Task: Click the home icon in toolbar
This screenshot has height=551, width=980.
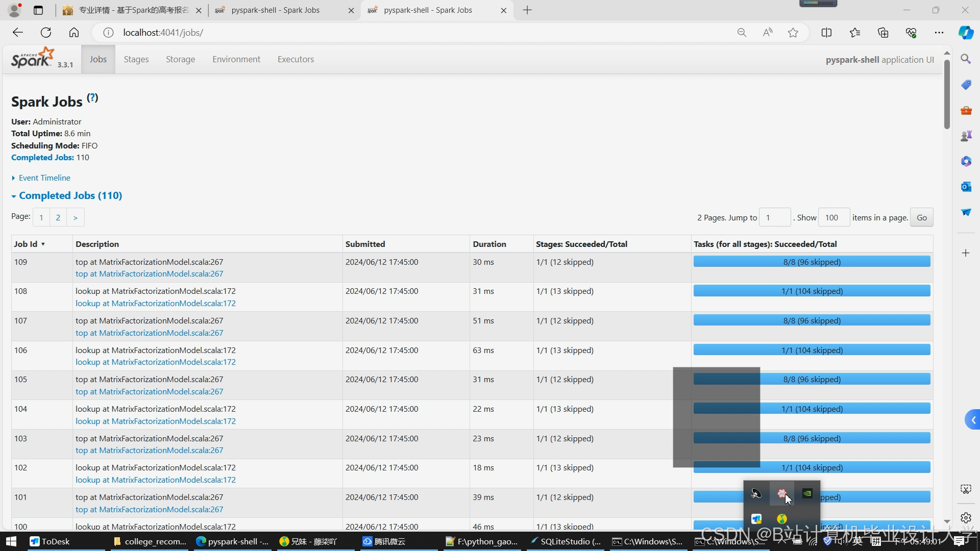Action: coord(74,33)
